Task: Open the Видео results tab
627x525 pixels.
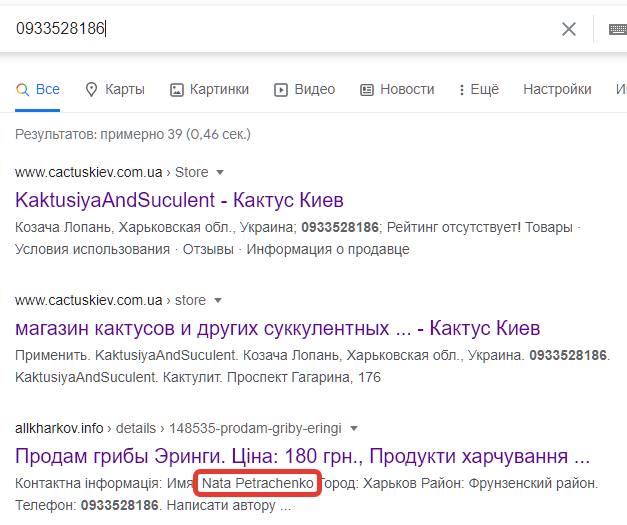Action: pyautogui.click(x=305, y=89)
